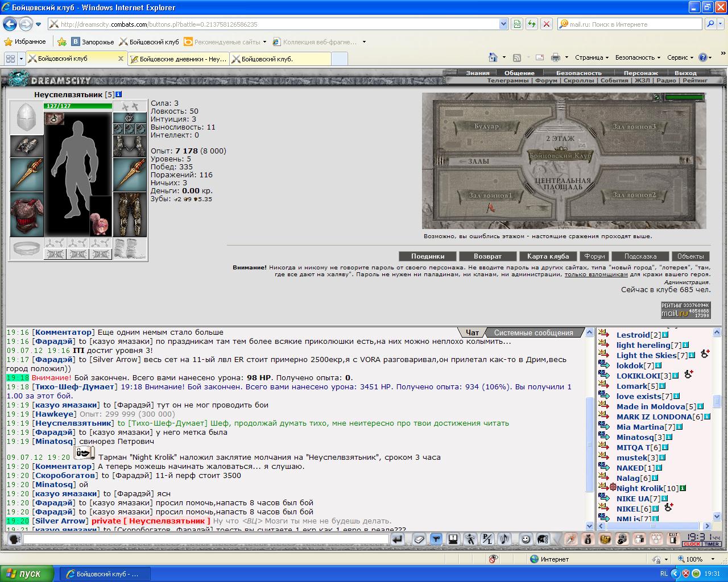The height and width of the screenshot is (582, 728).
Task: Toggle the chat filter funnel icon
Action: [436, 539]
